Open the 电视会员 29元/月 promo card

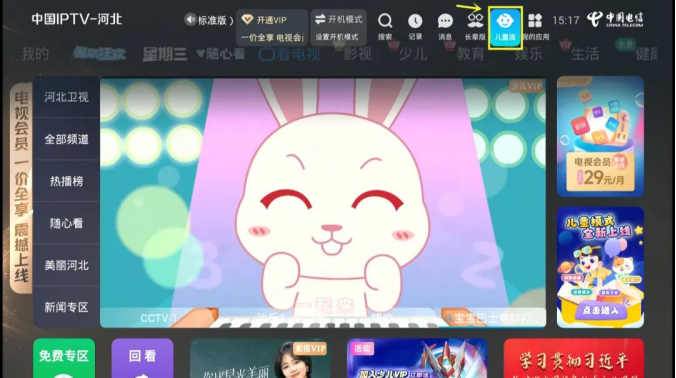600,137
